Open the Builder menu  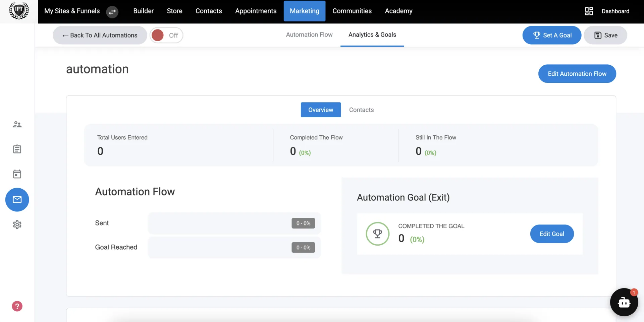144,11
